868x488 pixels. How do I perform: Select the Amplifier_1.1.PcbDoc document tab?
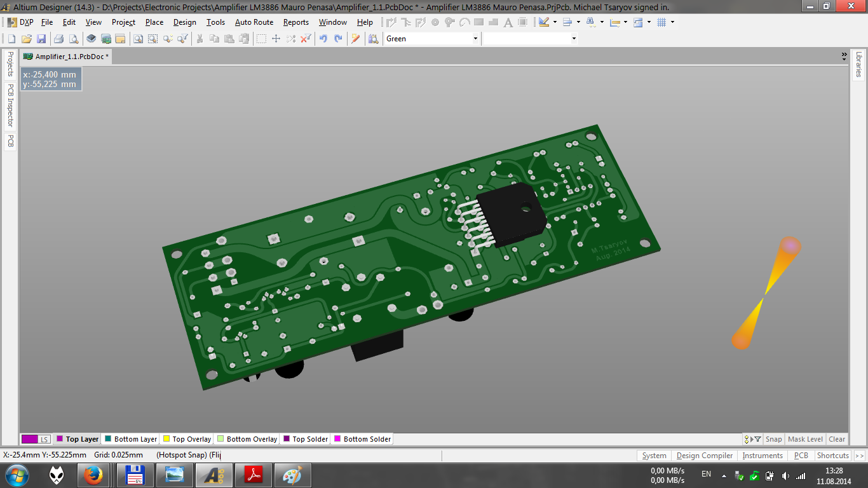click(x=66, y=57)
